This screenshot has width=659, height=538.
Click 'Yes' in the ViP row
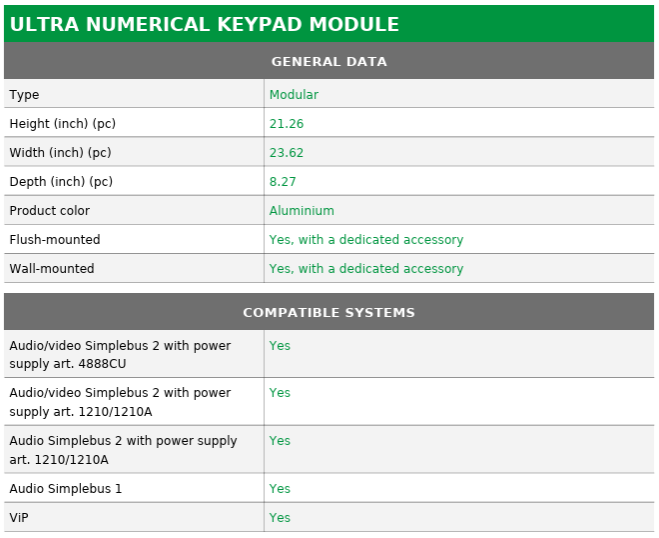point(280,517)
